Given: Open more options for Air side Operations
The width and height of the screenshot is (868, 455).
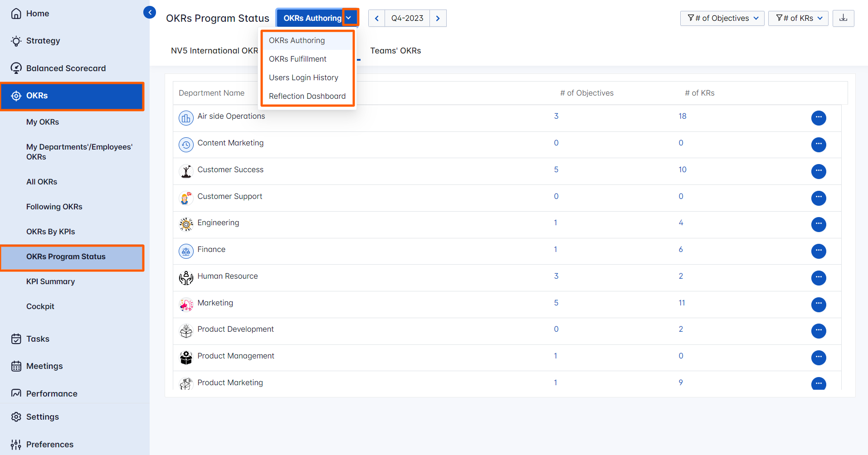Looking at the screenshot, I should point(818,118).
